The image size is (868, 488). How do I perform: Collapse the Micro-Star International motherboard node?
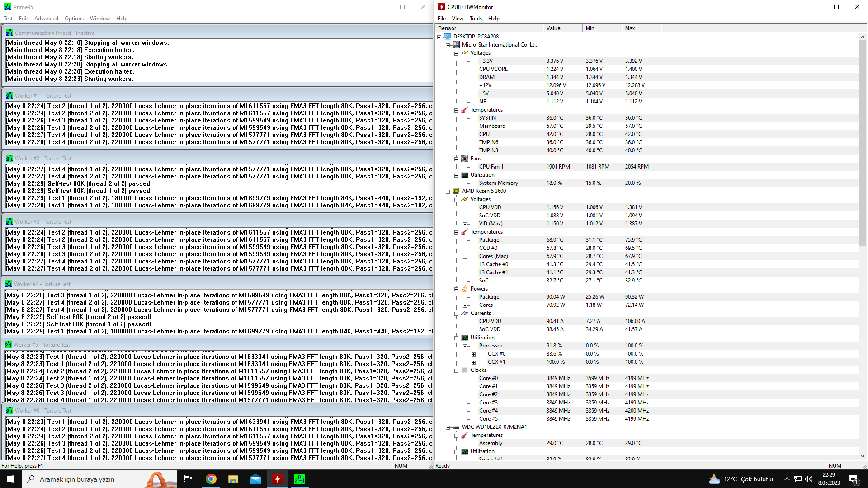tap(448, 45)
